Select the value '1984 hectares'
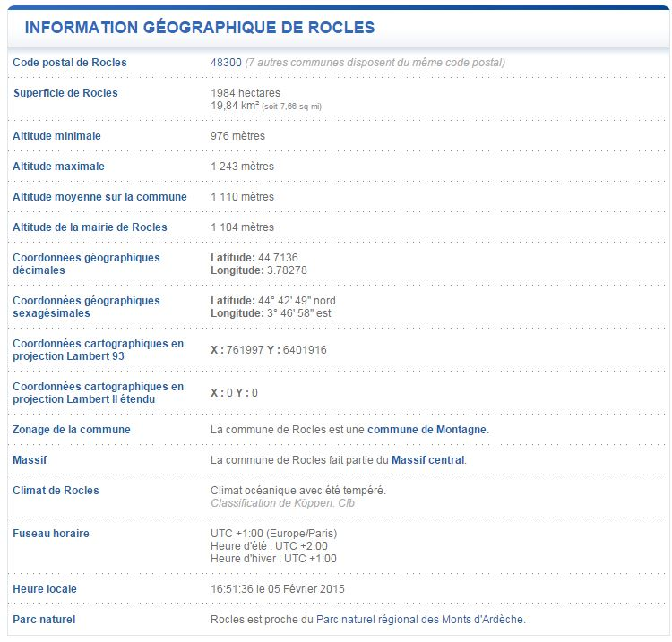 point(246,93)
